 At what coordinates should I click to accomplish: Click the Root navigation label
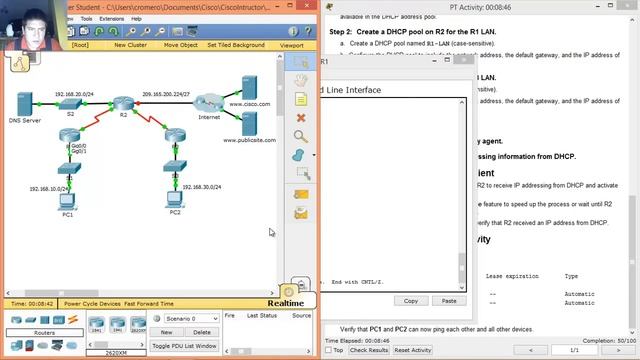(80, 45)
